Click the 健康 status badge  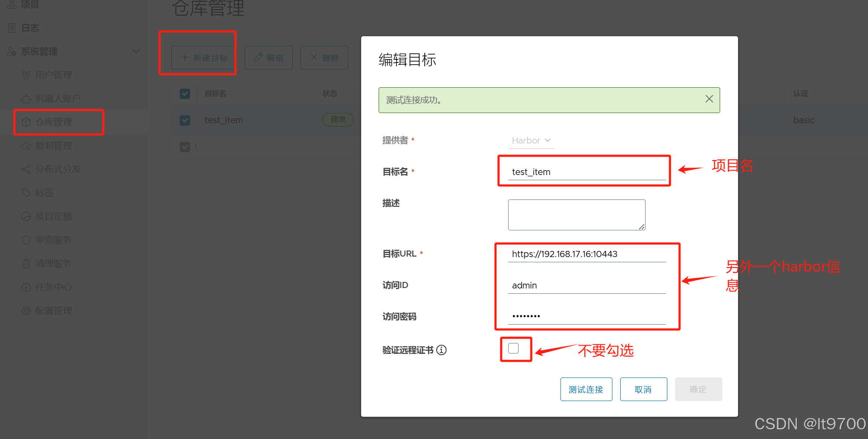[338, 120]
